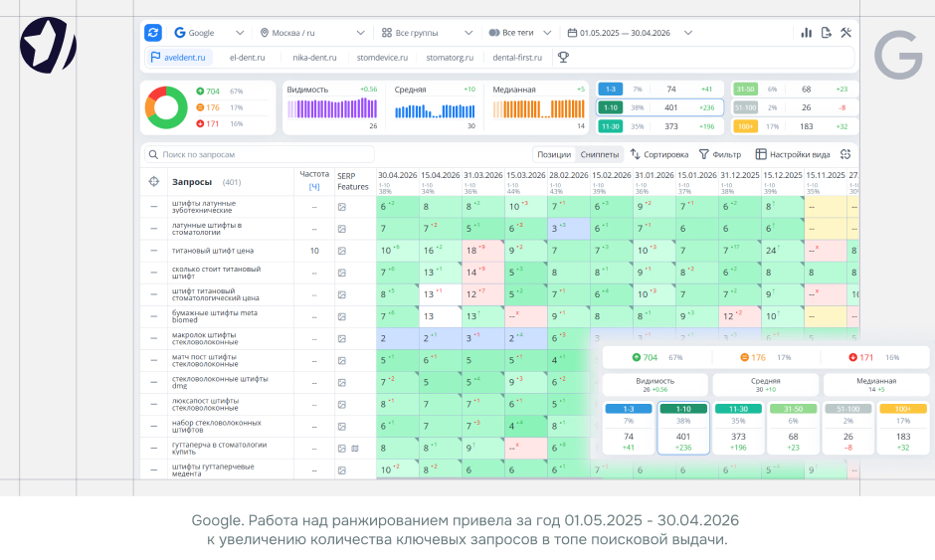Click the trophy competitors icon
Viewport: 935px width, 560px height.
[x=563, y=58]
